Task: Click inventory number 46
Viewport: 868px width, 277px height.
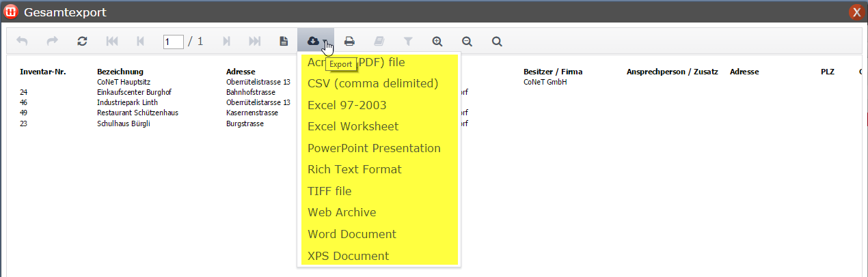Action: pos(24,102)
